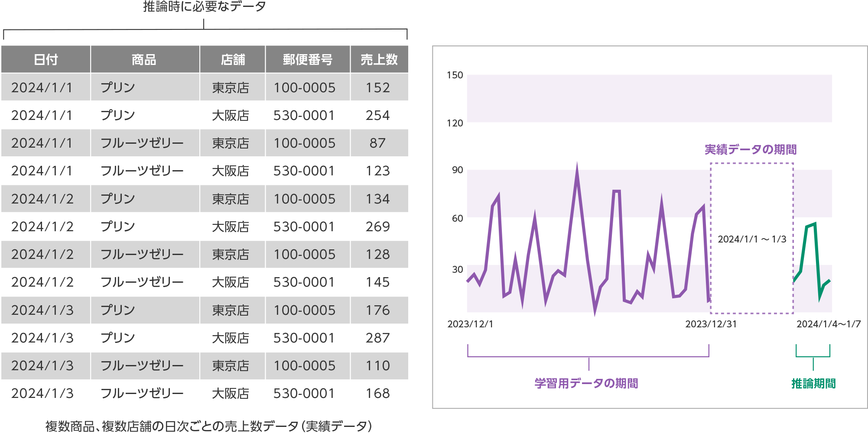This screenshot has height=433, width=868.
Task: Click the sales value 87
Action: pos(378,143)
